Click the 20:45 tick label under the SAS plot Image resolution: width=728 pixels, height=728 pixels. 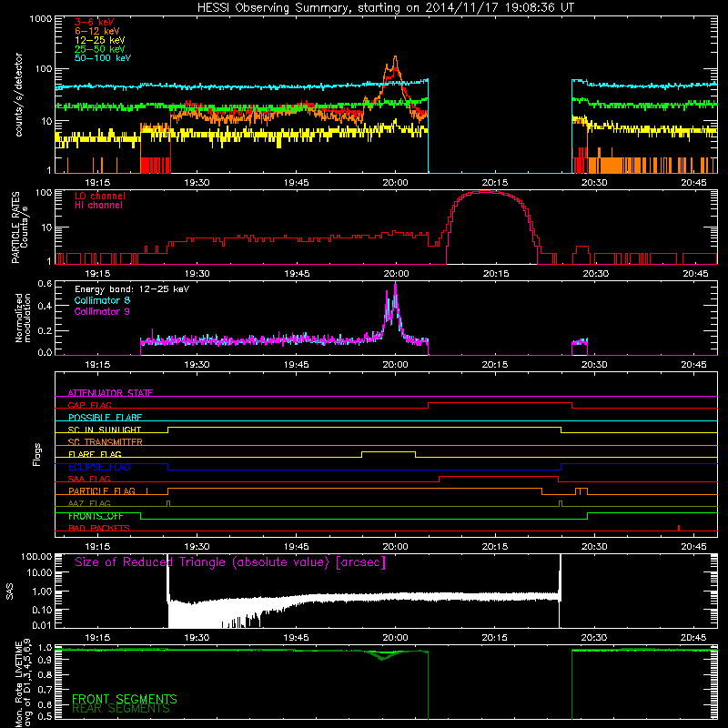coord(693,638)
